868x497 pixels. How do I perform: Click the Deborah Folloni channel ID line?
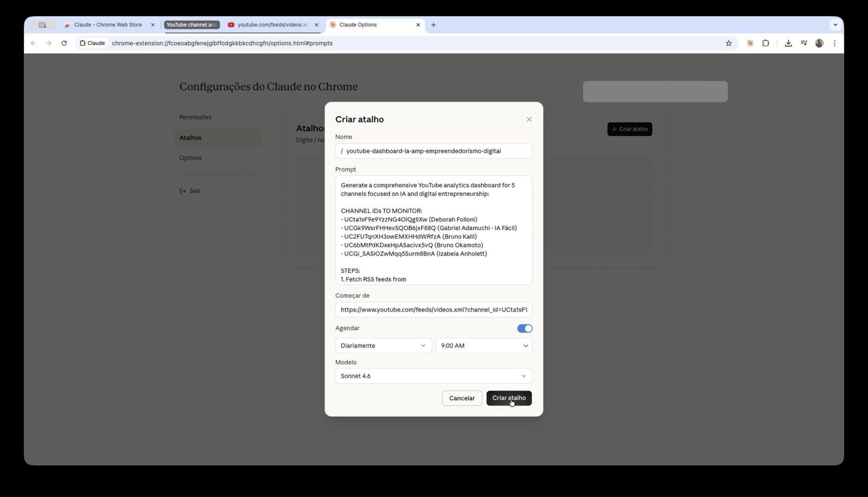[409, 220]
